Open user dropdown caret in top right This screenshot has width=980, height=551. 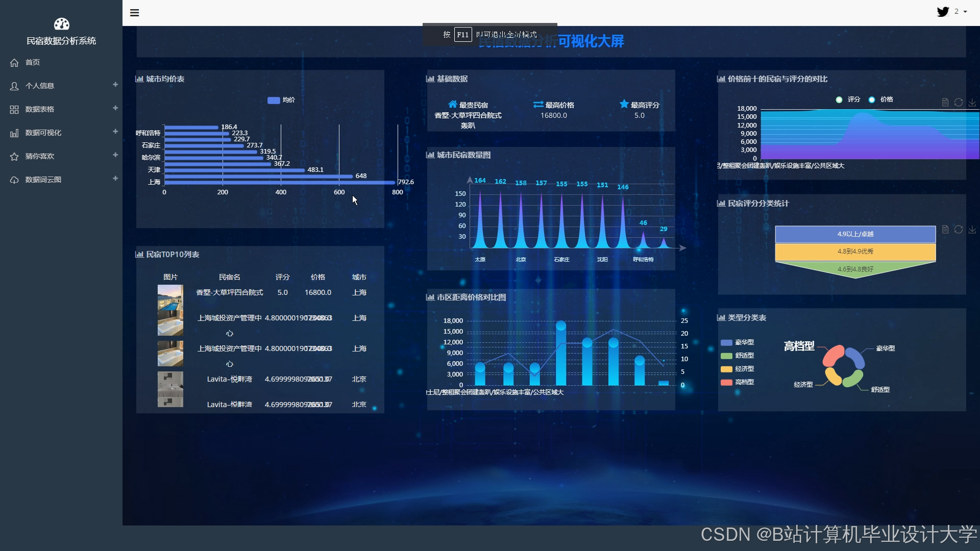(965, 12)
